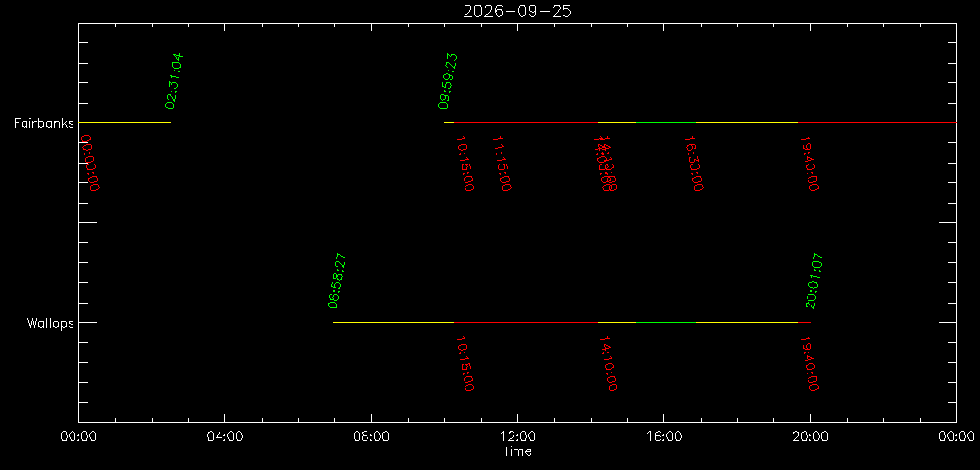
Task: Click the 16:00 axis tick label
Action: [663, 437]
